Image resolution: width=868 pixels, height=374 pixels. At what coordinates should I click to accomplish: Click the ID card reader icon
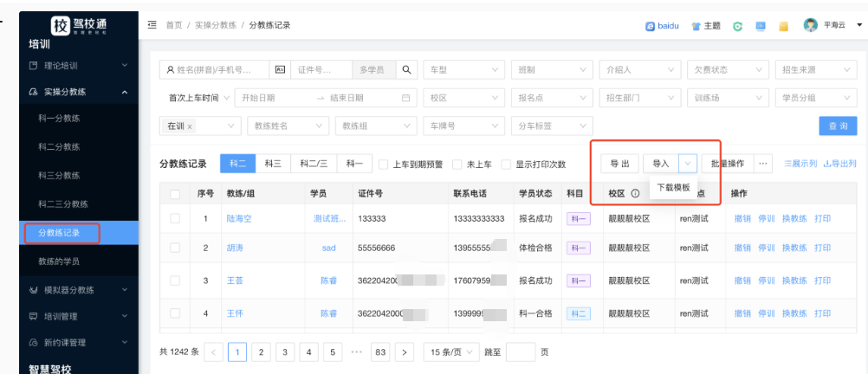point(280,69)
